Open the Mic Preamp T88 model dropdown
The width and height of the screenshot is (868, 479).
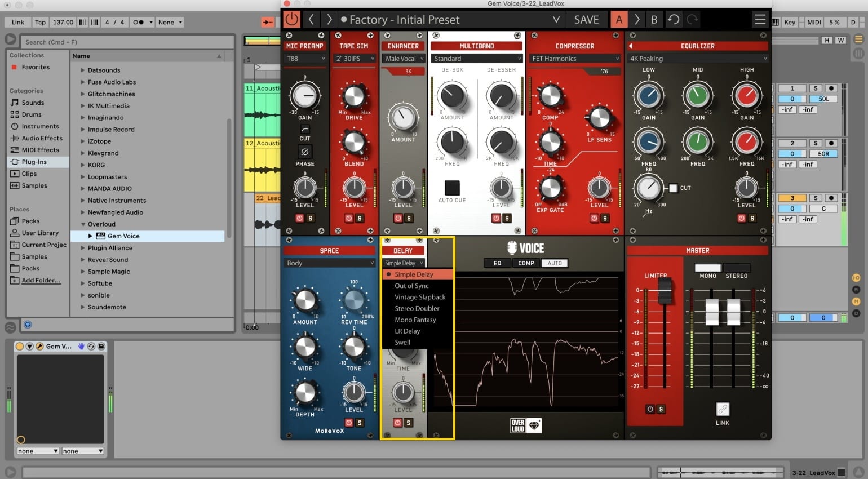(x=305, y=59)
